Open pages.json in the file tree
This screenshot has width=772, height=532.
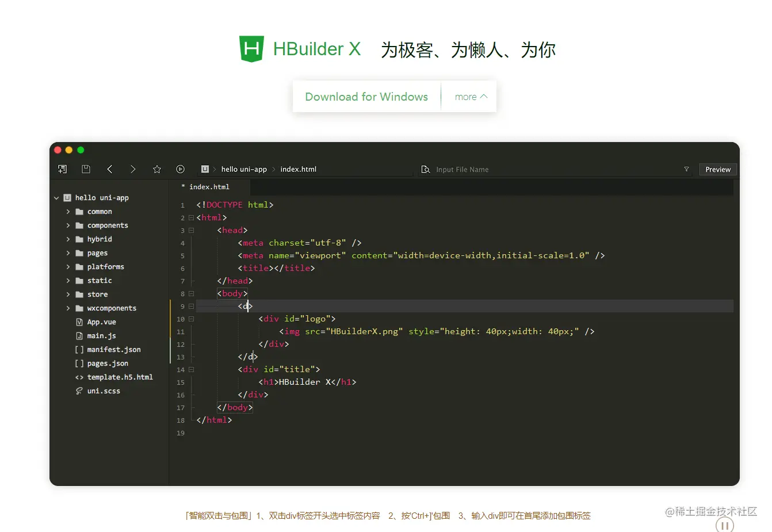click(x=108, y=363)
